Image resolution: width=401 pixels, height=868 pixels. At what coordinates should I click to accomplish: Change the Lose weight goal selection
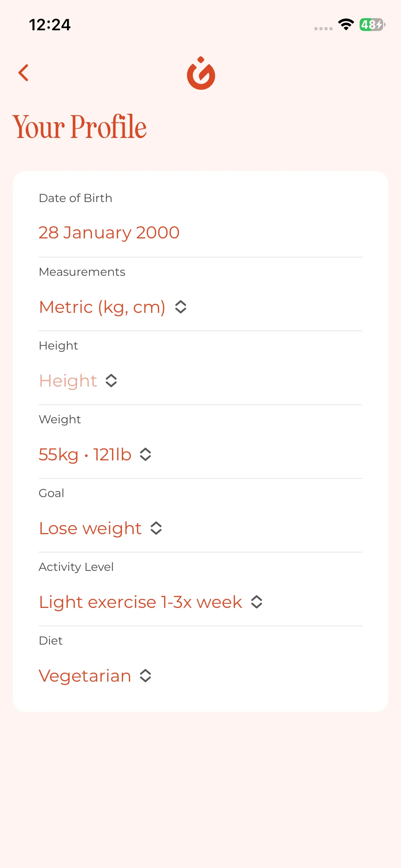(90, 528)
